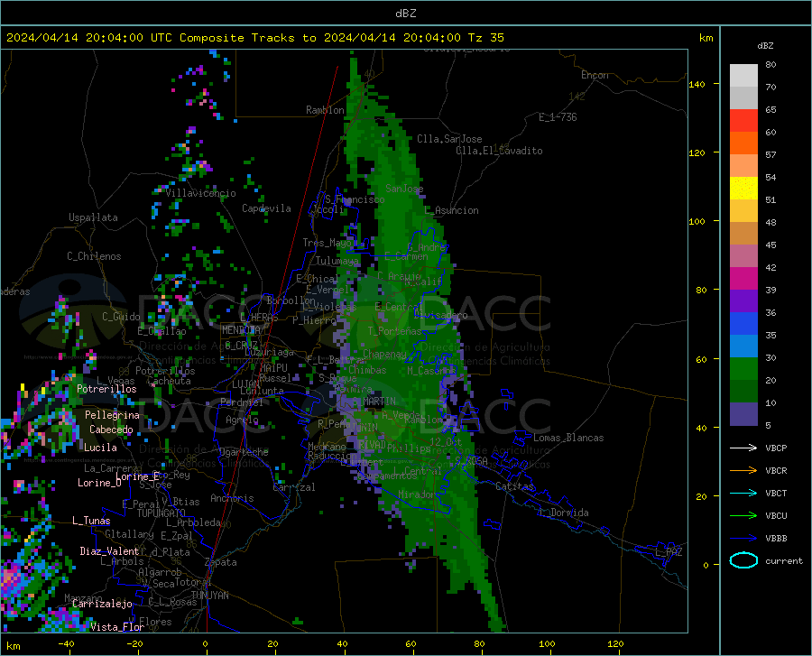
Task: Click the Villavicencio map label
Action: pyautogui.click(x=201, y=193)
